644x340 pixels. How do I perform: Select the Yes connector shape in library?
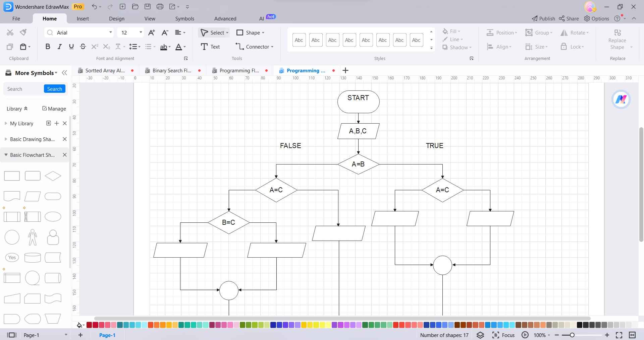[12, 258]
